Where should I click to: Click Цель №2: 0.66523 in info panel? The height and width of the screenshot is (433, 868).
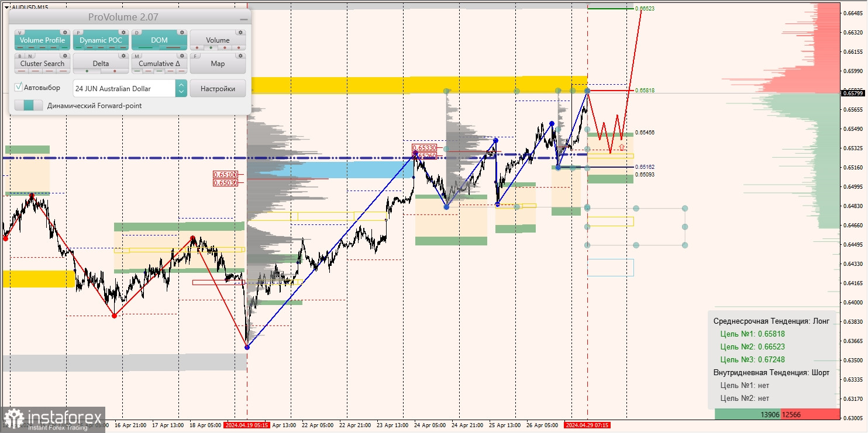click(x=753, y=347)
